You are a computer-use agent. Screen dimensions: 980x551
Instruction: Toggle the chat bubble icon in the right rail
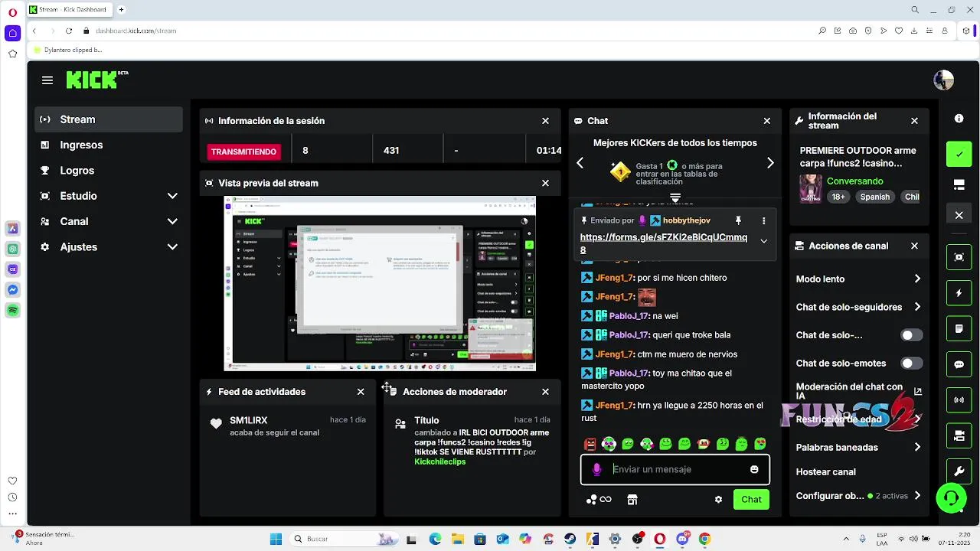[x=959, y=364]
